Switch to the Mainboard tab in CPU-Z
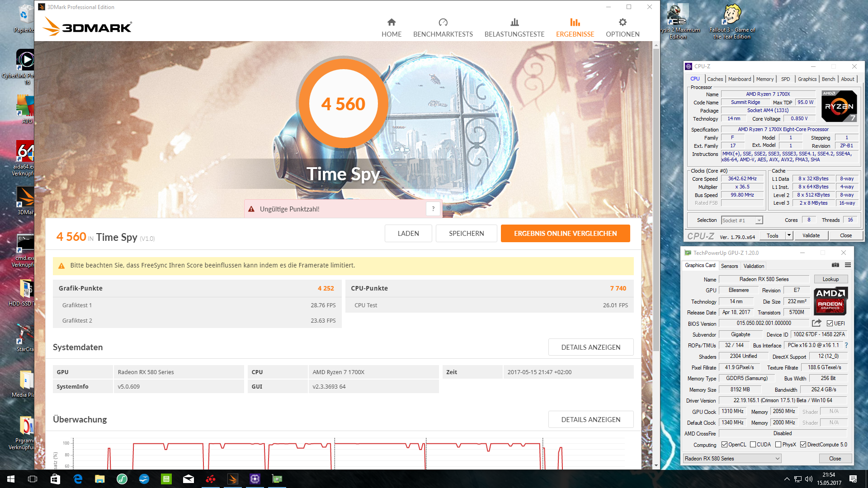This screenshot has width=868, height=488. point(739,79)
